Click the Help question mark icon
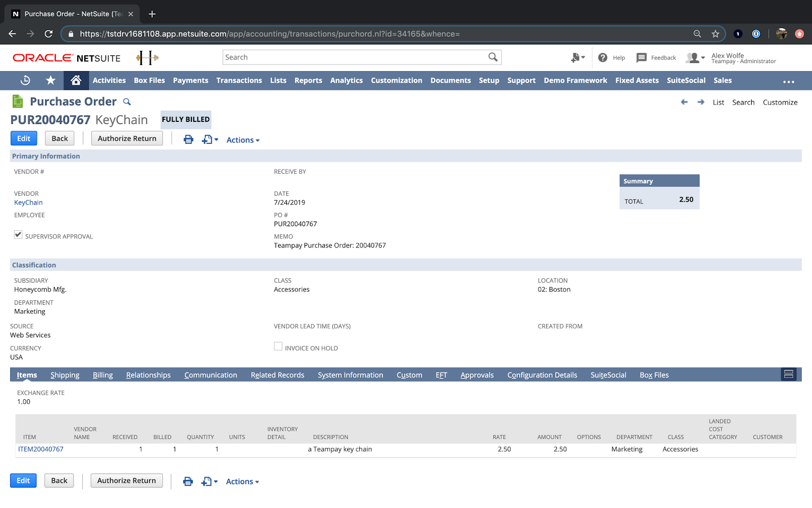The width and height of the screenshot is (812, 508). pyautogui.click(x=602, y=57)
